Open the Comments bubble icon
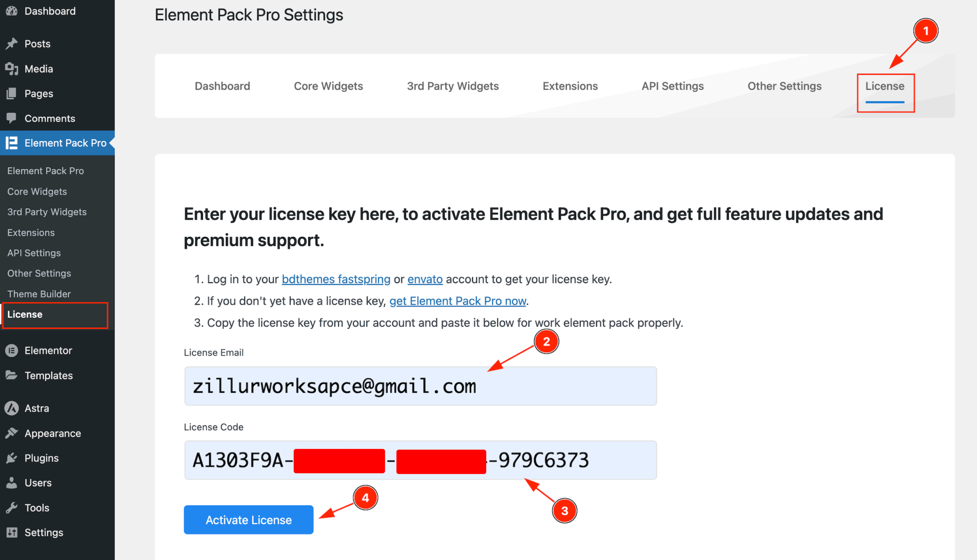977x560 pixels. tap(11, 118)
